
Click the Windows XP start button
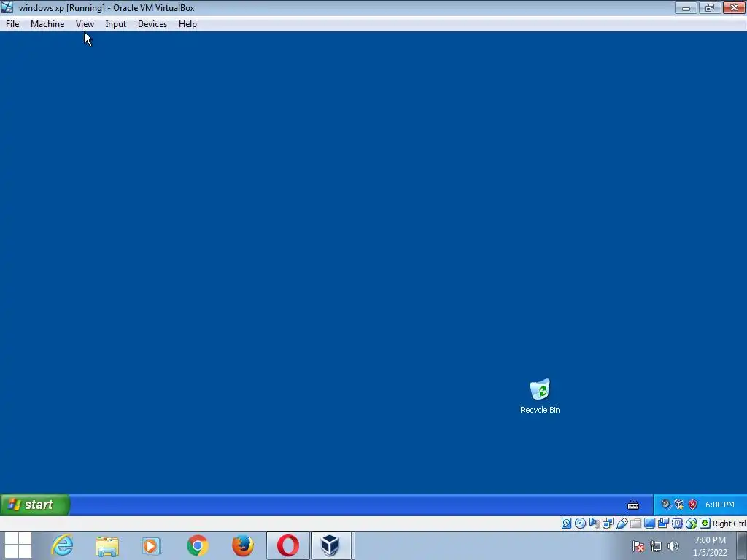point(35,505)
